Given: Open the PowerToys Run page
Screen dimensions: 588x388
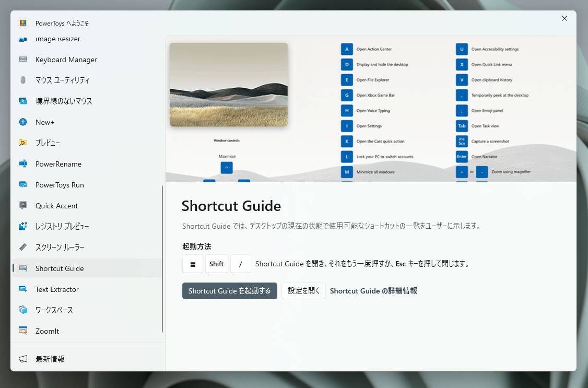Looking at the screenshot, I should click(87, 184).
